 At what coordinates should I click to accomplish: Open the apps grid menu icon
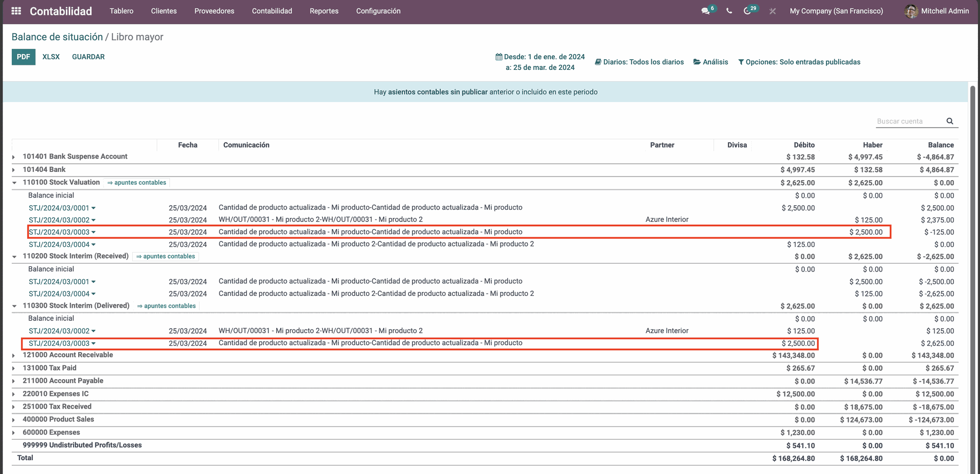pyautogui.click(x=16, y=11)
